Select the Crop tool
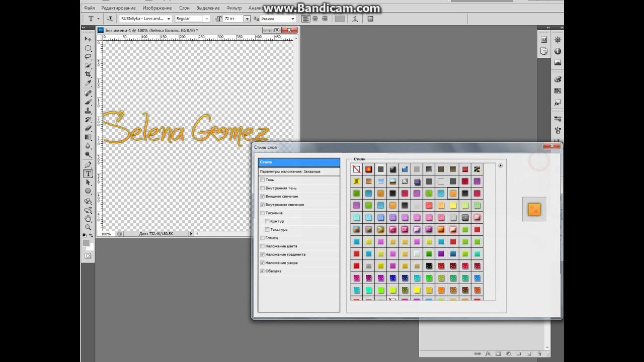 point(88,74)
